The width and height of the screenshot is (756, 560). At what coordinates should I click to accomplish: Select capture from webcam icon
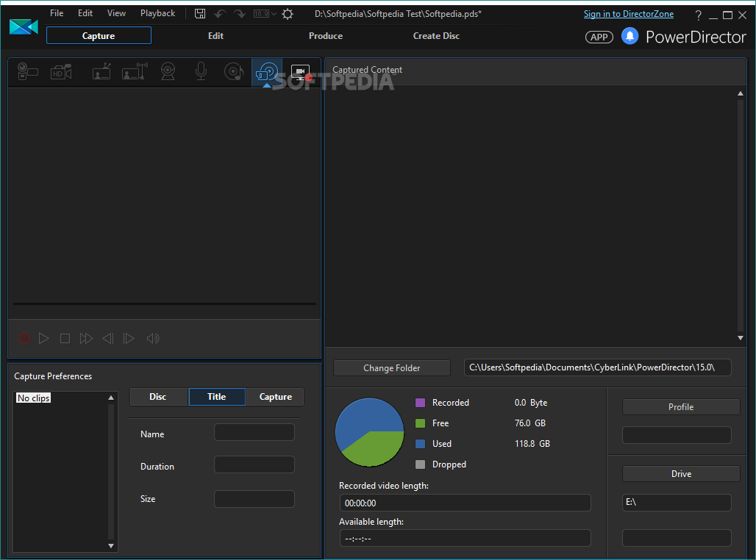tap(168, 72)
